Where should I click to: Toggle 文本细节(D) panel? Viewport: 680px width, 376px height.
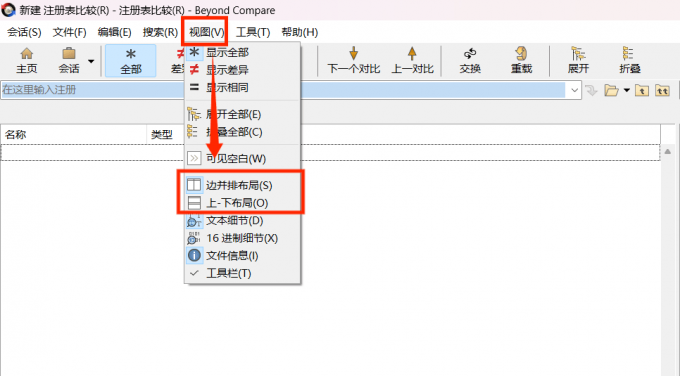[242, 221]
